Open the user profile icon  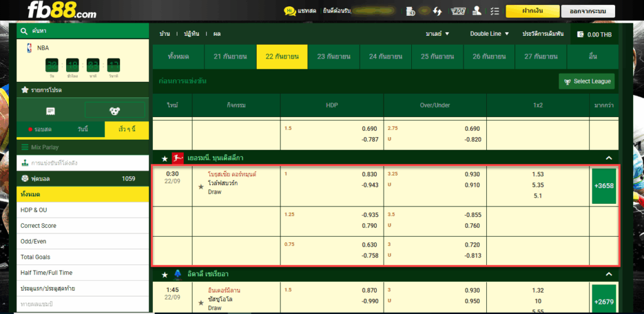[477, 11]
